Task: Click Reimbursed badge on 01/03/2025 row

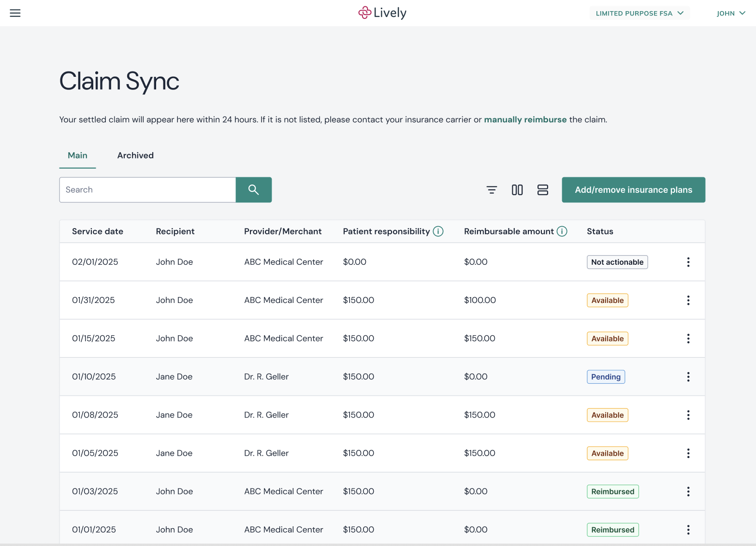Action: 613,491
